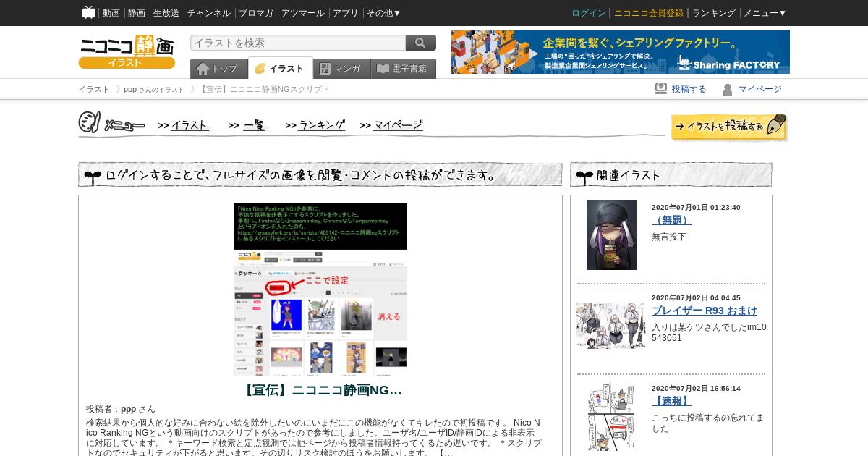Click the Niconico TV icon in top bar

click(88, 12)
